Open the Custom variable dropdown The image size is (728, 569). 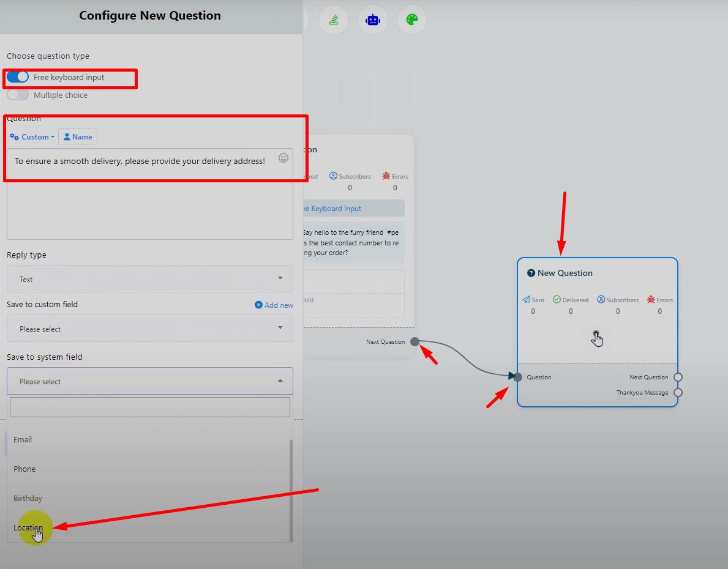point(32,137)
